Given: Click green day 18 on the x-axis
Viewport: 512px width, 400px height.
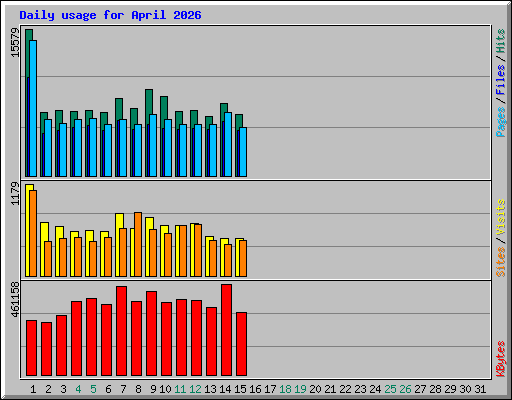Looking at the screenshot, I should click(285, 389).
